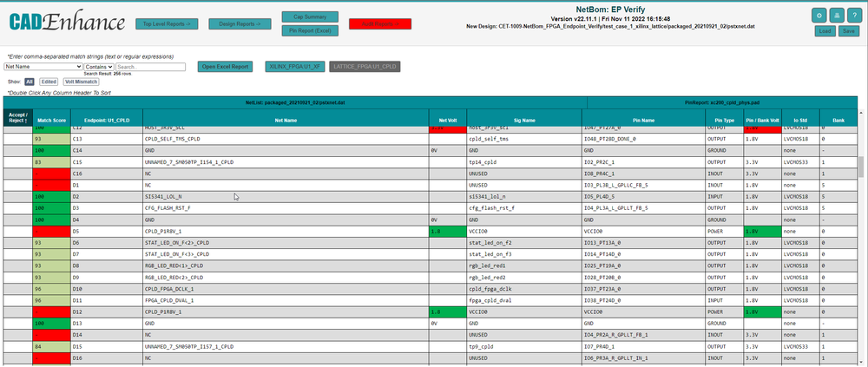Select the Edited show filter
Screen dimensions: 868x367
coord(48,82)
